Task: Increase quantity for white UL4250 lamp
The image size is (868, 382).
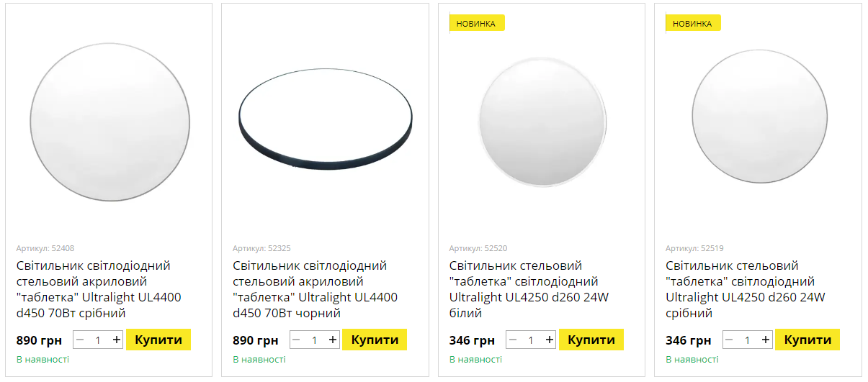Action: click(550, 340)
